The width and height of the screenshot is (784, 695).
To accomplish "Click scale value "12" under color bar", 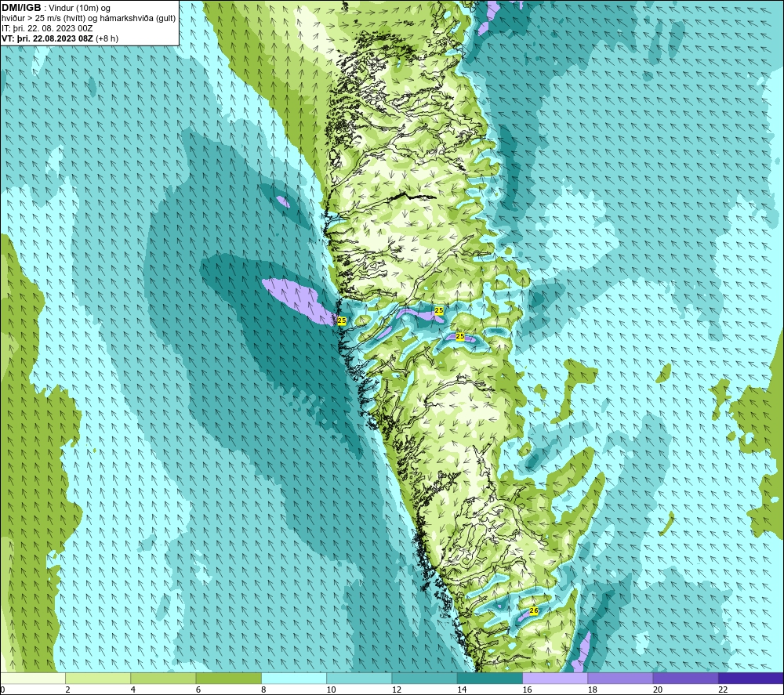I will (397, 690).
